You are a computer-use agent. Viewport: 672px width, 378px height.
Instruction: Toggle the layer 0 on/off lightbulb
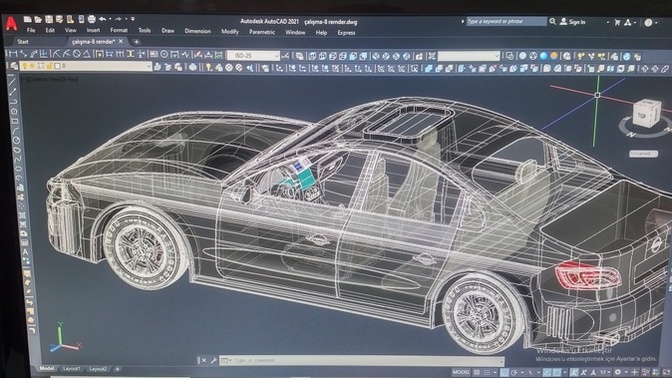pyautogui.click(x=24, y=66)
